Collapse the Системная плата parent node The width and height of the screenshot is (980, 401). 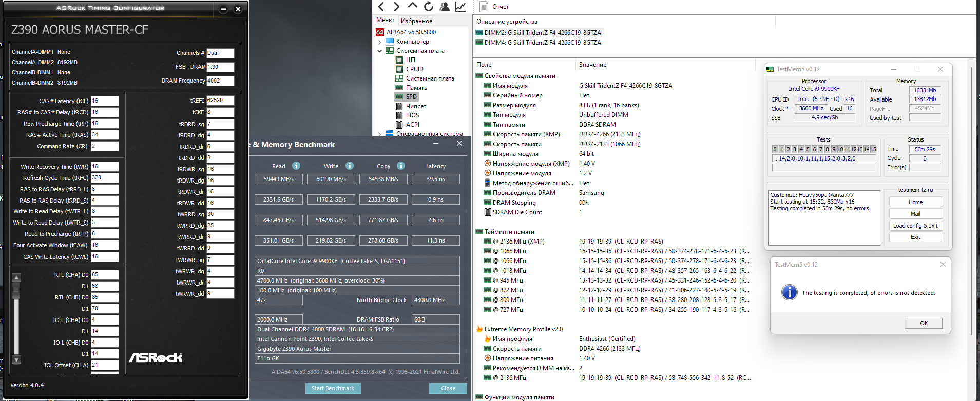(x=380, y=51)
